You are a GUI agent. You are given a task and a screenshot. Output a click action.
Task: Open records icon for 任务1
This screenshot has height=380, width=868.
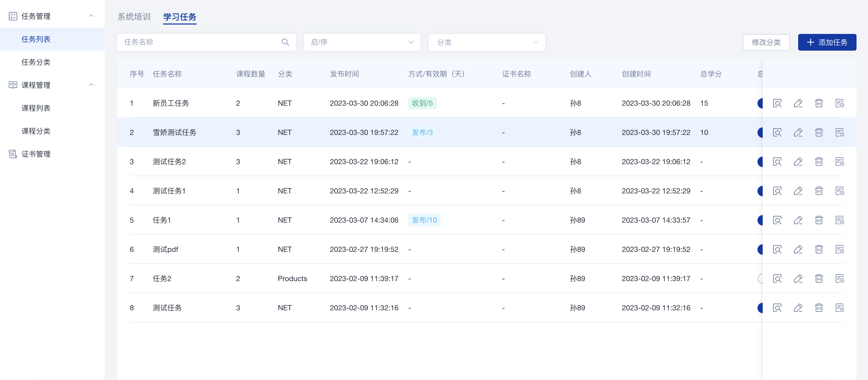point(840,220)
